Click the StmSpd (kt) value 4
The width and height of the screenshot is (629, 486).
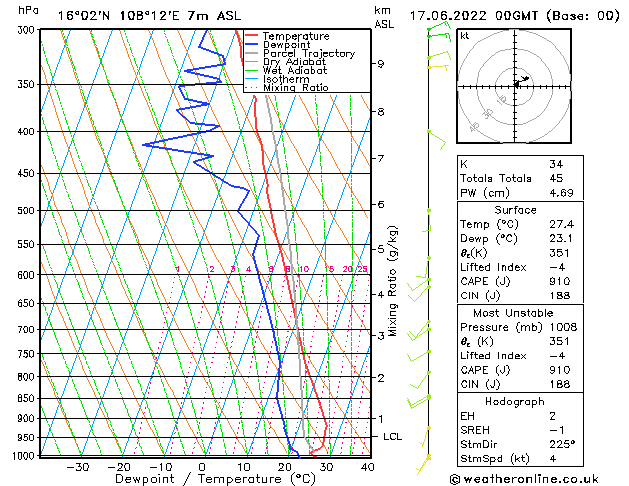[x=553, y=459]
